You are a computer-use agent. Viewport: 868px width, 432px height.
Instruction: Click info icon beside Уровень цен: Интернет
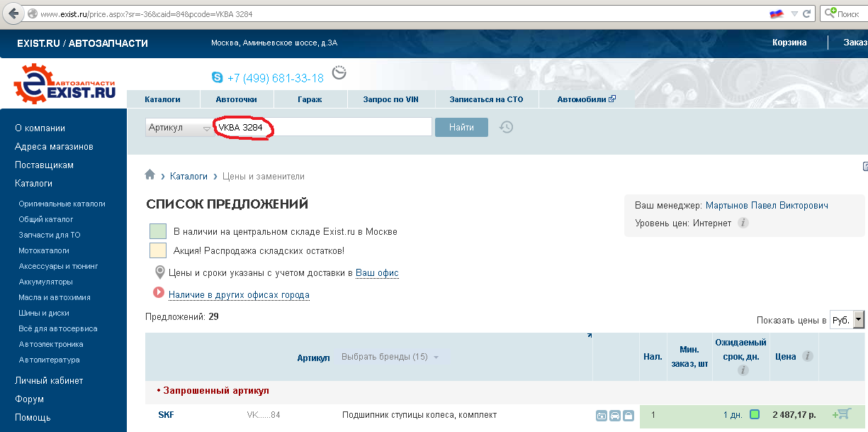point(743,223)
